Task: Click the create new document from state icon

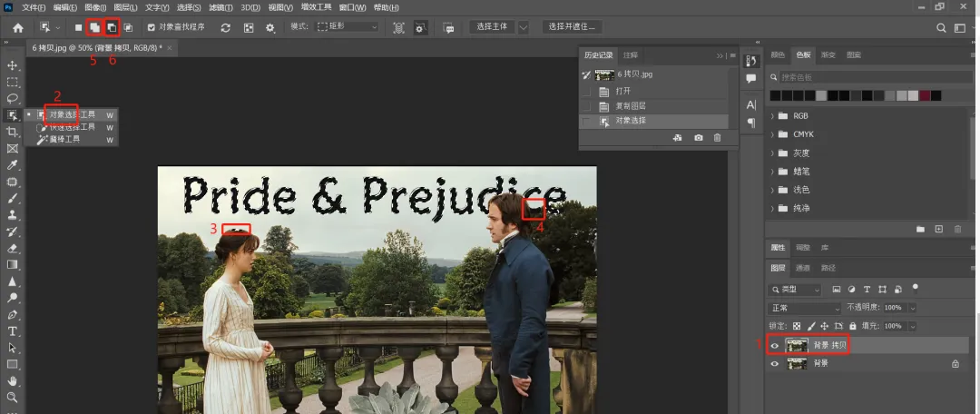Action: [677, 138]
